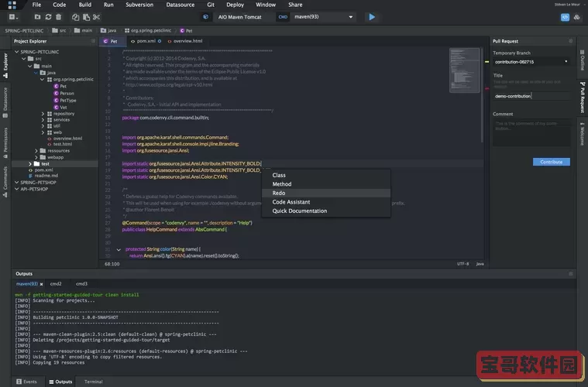
Task: Expand the services package
Action: click(43, 120)
